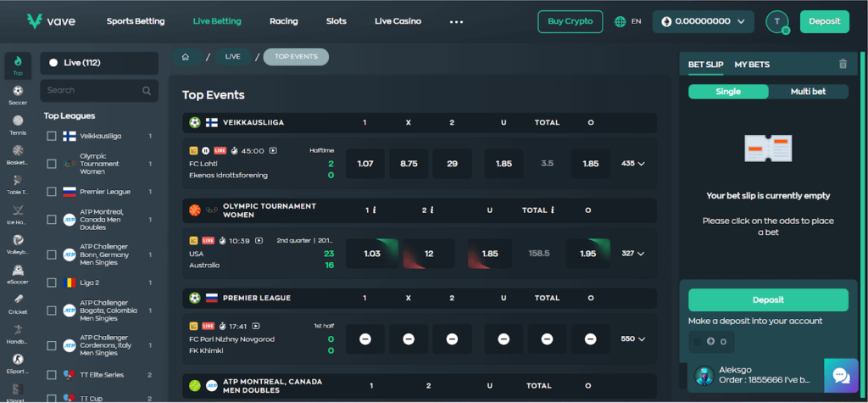
Task: Click LIVE breadcrumb link
Action: pos(232,57)
